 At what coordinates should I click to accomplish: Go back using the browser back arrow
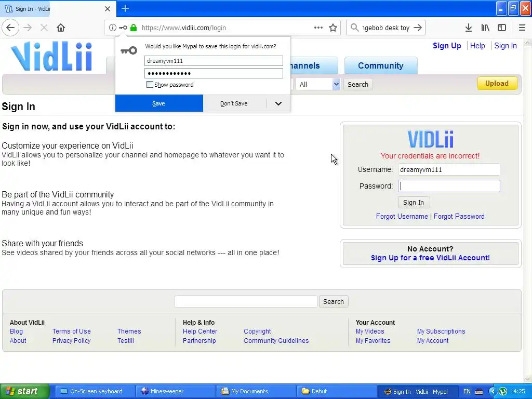tap(10, 28)
